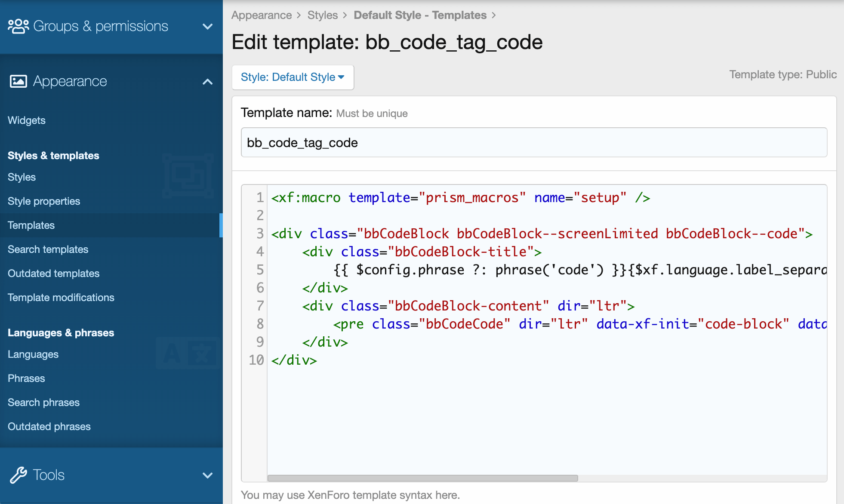
Task: Click the Template name input field
Action: 533,143
